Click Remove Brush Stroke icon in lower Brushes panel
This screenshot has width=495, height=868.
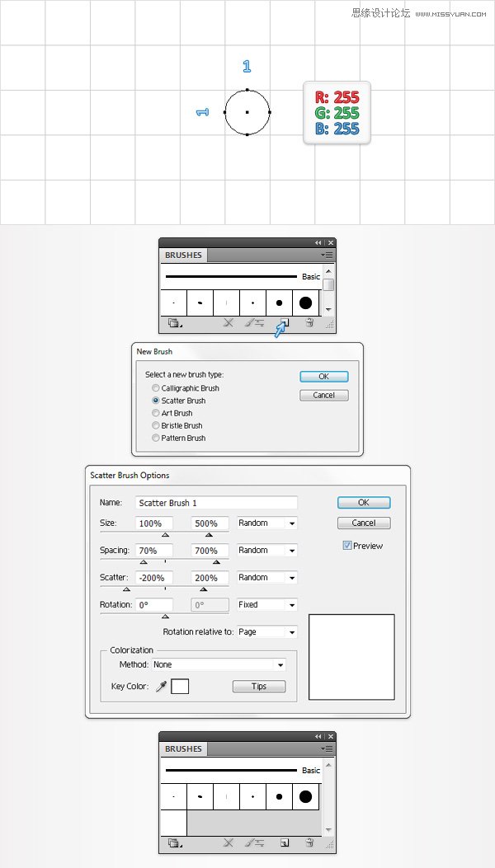pyautogui.click(x=228, y=843)
